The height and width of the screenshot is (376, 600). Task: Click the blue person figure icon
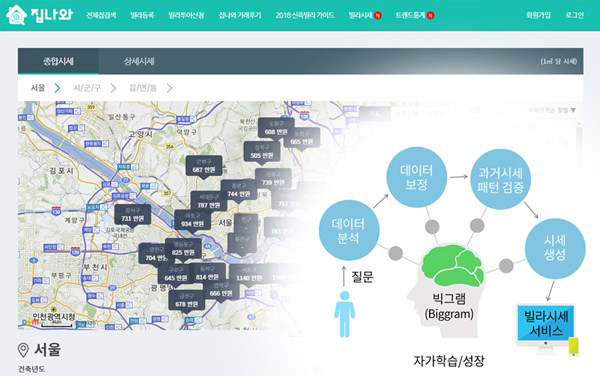coord(344,314)
